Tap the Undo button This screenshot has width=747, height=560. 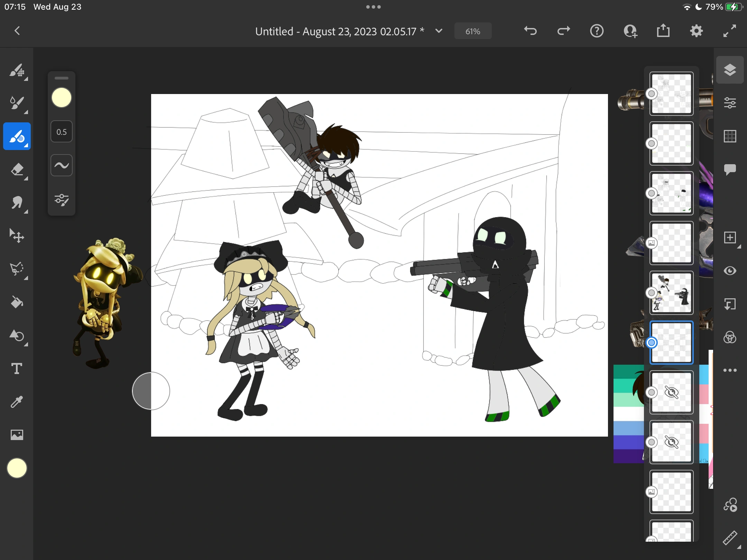[x=530, y=31]
